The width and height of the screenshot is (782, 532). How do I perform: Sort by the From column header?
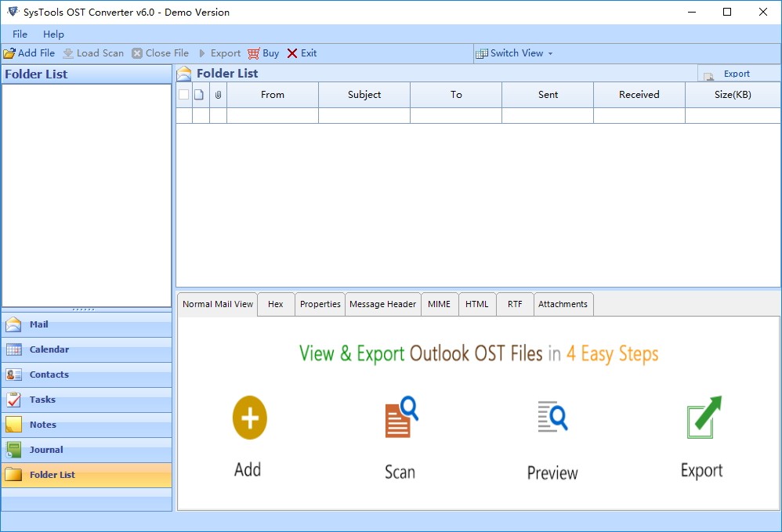[273, 95]
